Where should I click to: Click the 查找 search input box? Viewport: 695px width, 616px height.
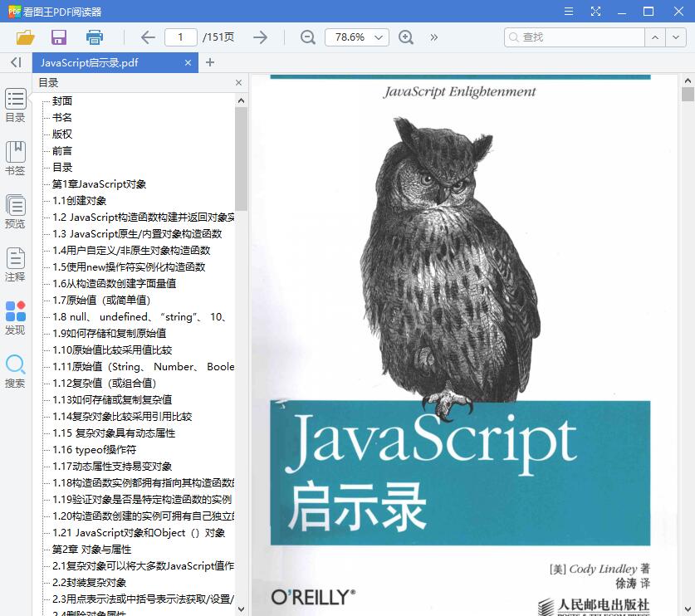tap(575, 37)
